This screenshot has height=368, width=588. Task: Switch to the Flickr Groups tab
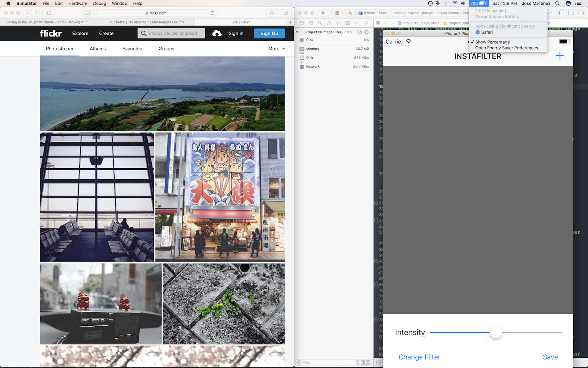tap(166, 49)
